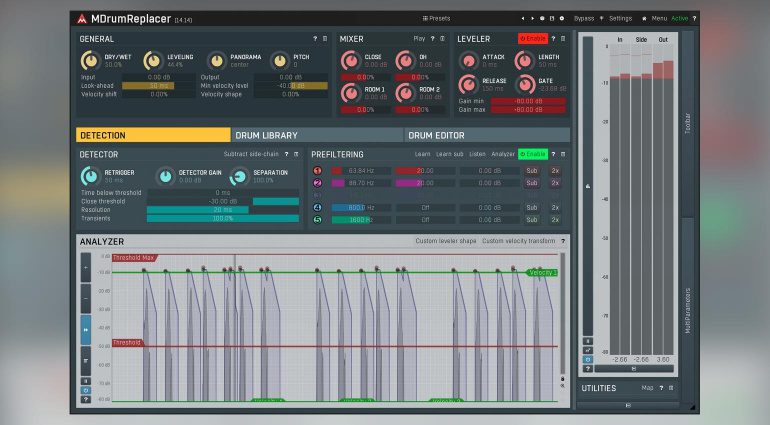Click the Learn button in Prefiltering

coord(423,154)
